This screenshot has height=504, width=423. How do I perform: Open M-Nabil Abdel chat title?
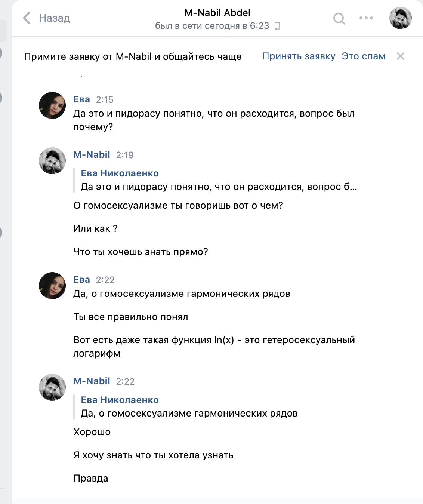pos(217,13)
